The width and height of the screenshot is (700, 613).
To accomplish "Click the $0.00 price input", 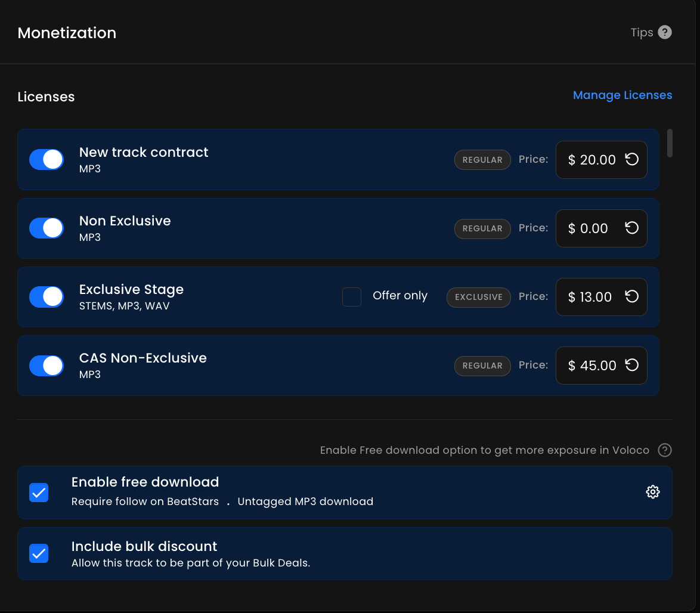I will 588,228.
